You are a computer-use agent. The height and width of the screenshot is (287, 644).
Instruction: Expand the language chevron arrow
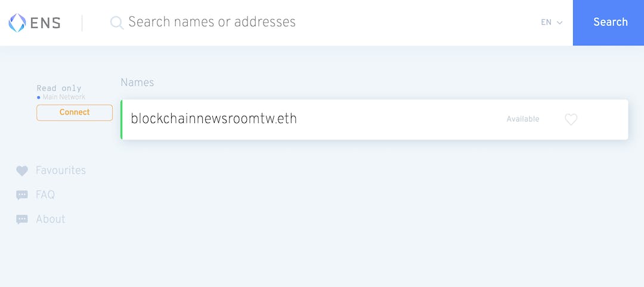coord(560,23)
